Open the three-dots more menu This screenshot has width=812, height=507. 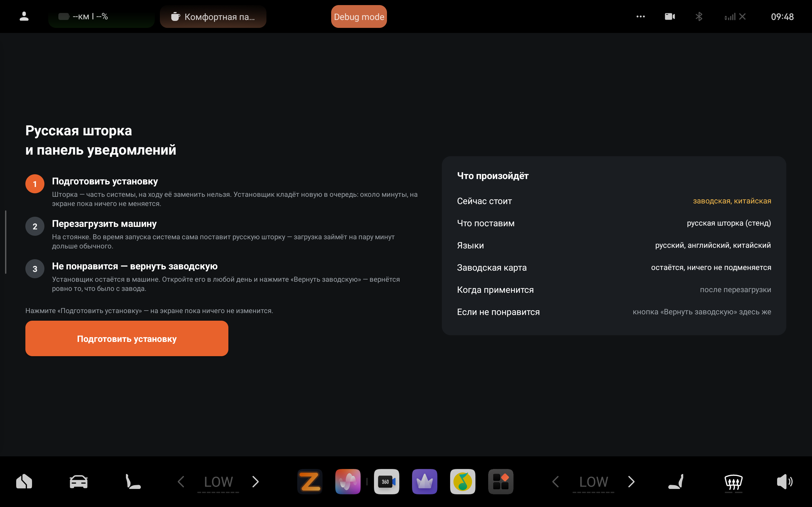(x=640, y=16)
